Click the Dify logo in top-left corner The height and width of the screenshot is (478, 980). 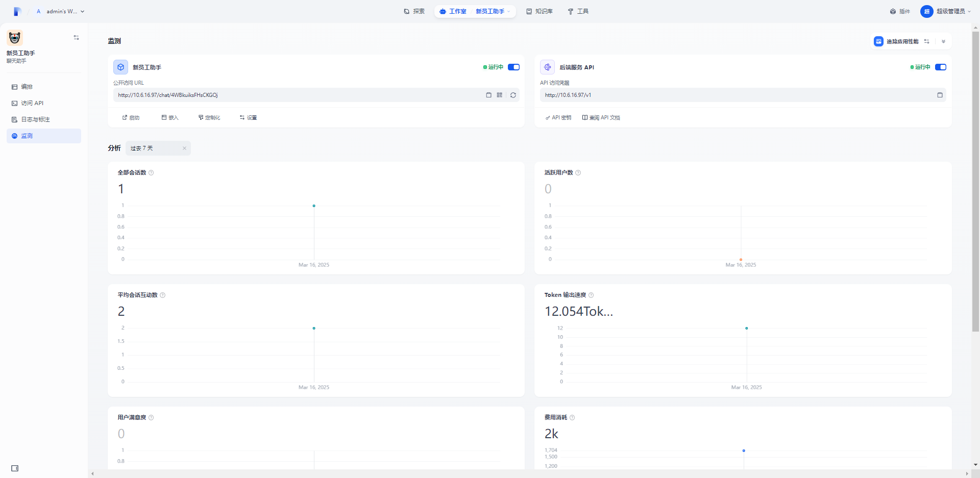point(17,11)
